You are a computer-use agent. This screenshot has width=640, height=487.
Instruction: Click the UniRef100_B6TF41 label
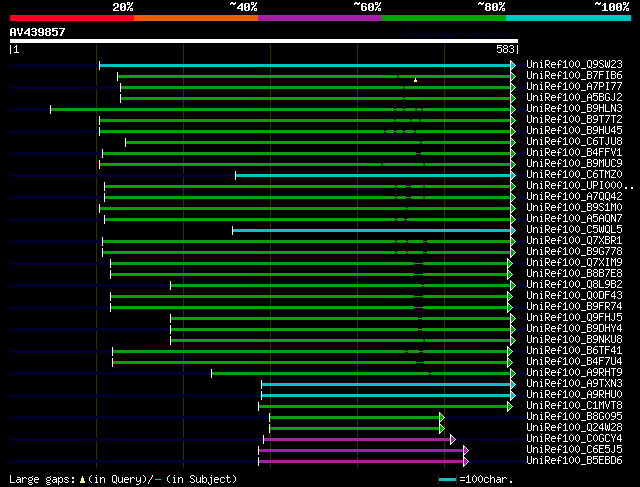click(x=574, y=351)
